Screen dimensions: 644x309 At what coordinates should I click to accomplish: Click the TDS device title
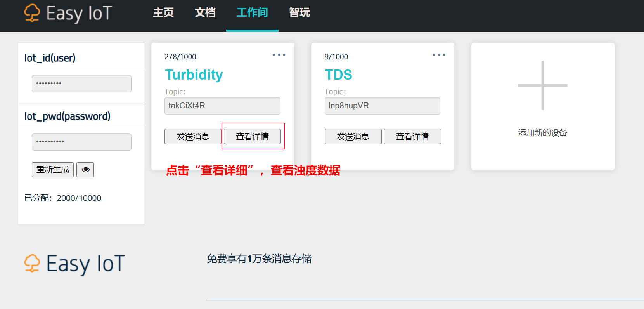click(339, 75)
